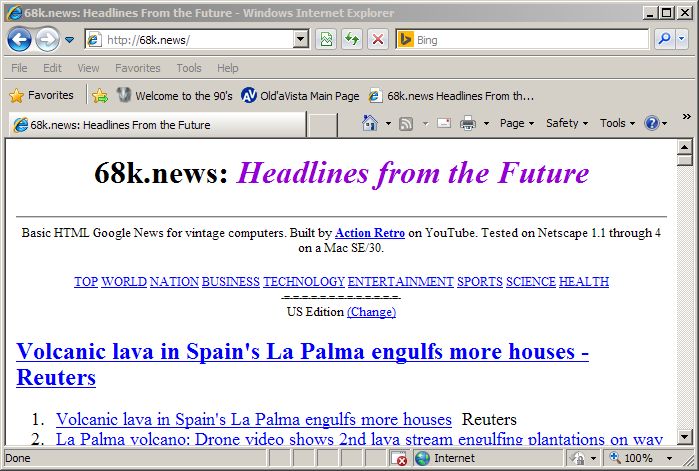The width and height of the screenshot is (699, 471).
Task: Expand the zoom level dropdown arrow
Action: coord(669,458)
